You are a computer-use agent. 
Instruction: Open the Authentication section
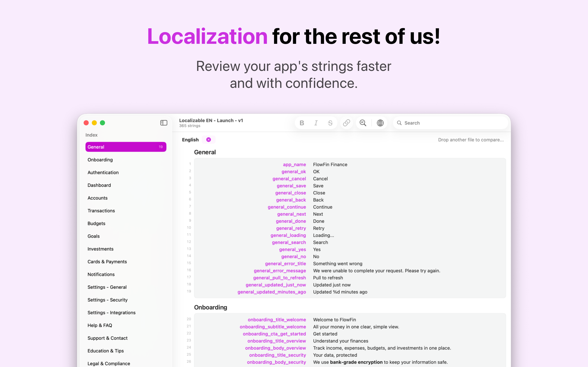(103, 172)
